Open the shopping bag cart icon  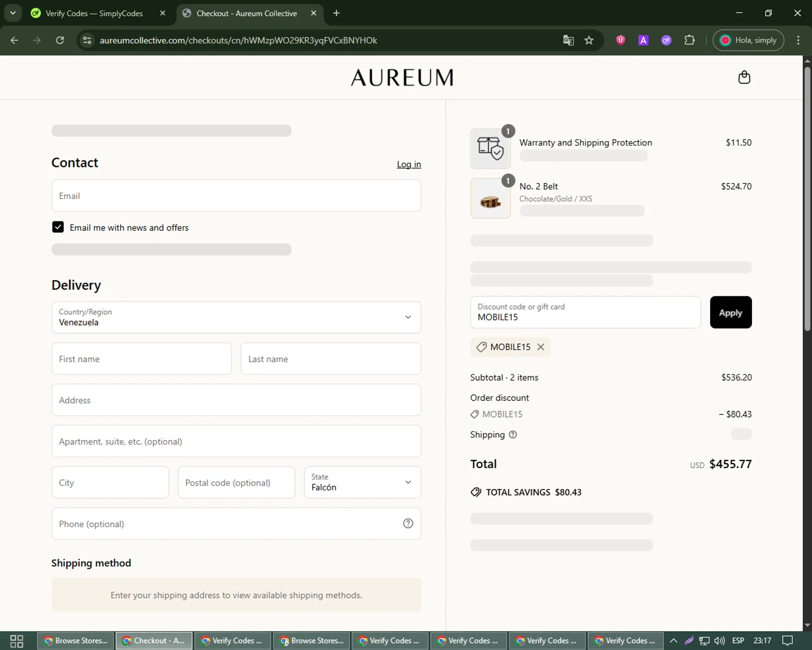pyautogui.click(x=744, y=77)
